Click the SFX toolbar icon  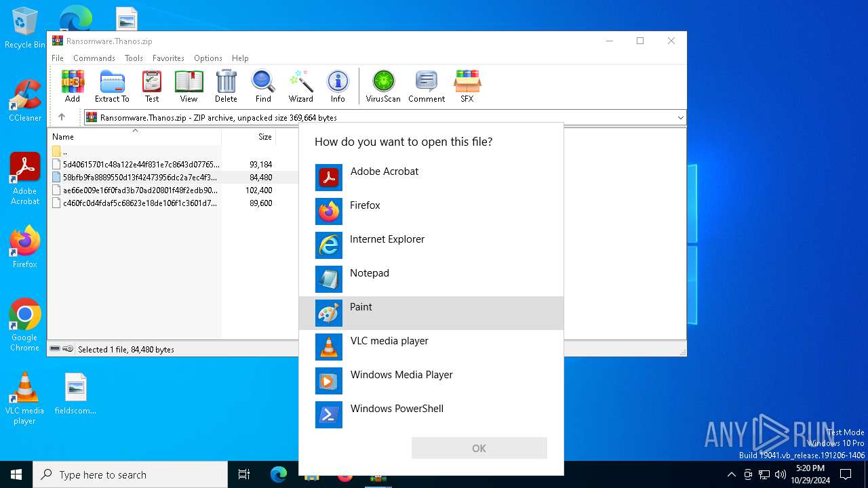[x=467, y=86]
